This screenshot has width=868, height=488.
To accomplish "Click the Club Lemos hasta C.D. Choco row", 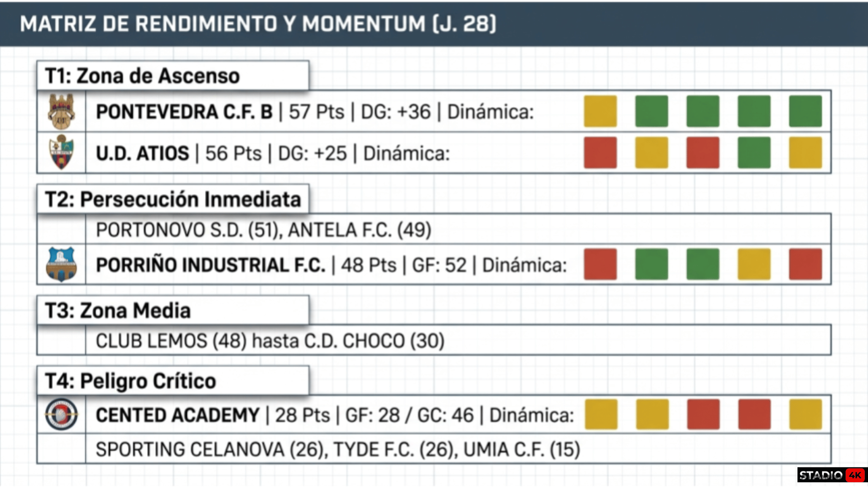I will 270,341.
